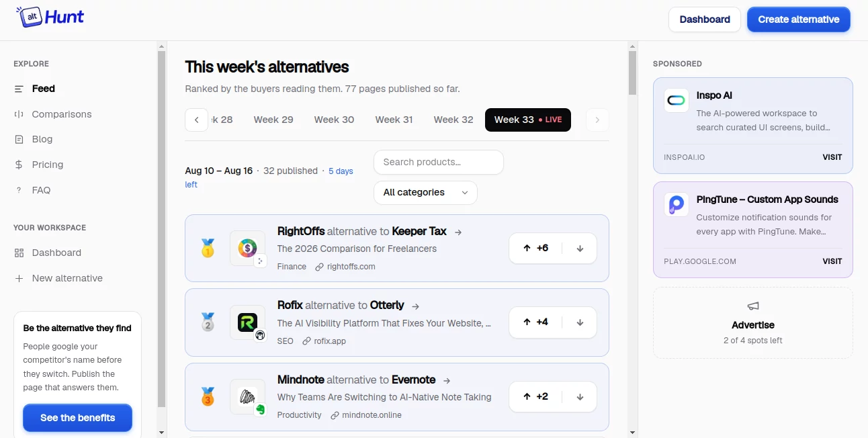
Task: Open the mindnote.online link
Action: tap(366, 415)
